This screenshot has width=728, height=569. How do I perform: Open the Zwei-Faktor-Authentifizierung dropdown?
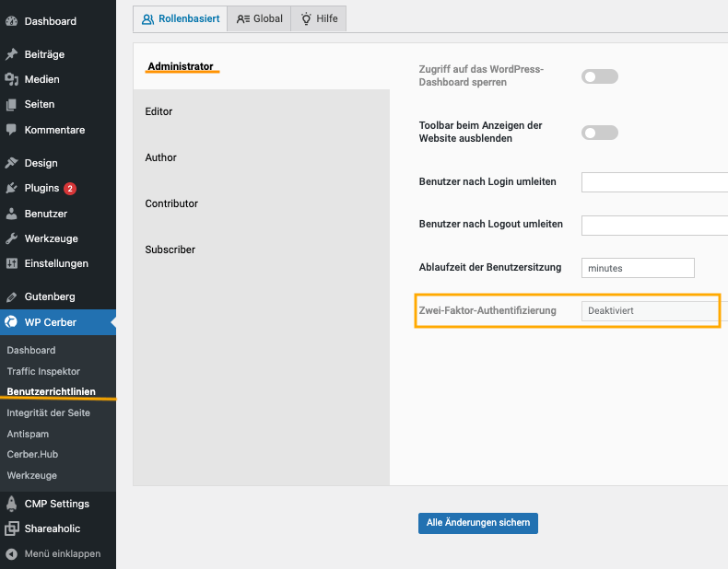point(654,310)
